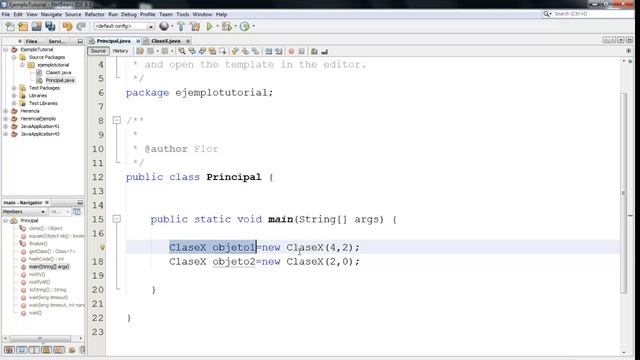This screenshot has height=360, width=640.
Task: Click the Undo arrow icon
Action: (x=67, y=27)
